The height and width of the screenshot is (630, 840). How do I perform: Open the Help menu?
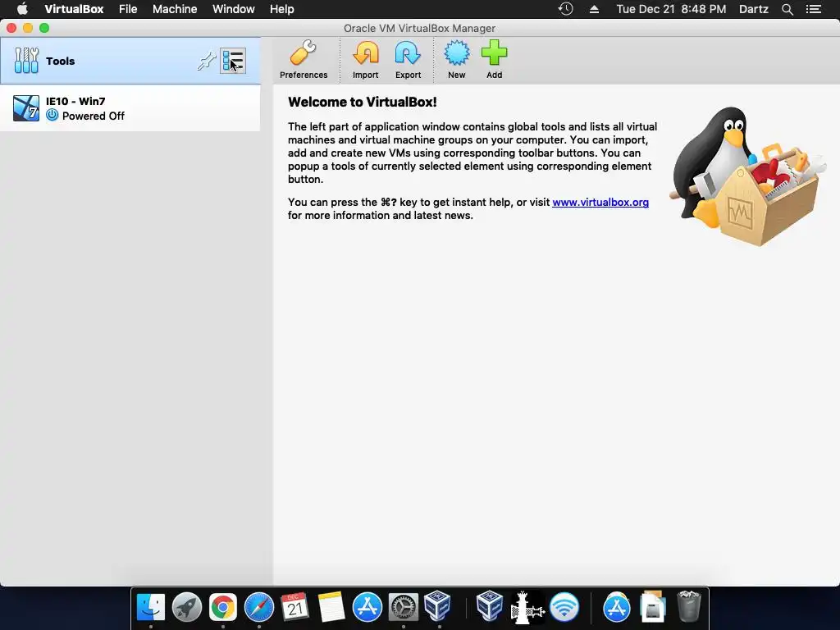282,9
